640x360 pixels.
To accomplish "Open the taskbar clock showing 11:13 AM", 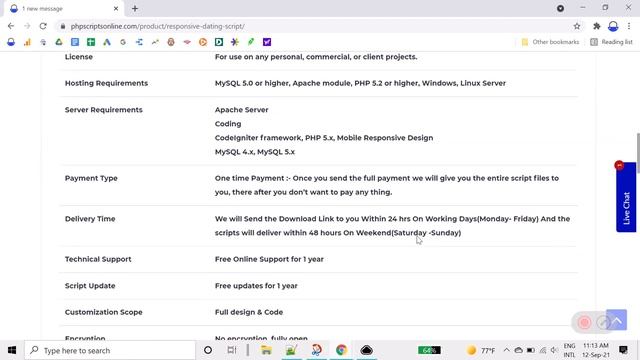I will tap(596, 350).
